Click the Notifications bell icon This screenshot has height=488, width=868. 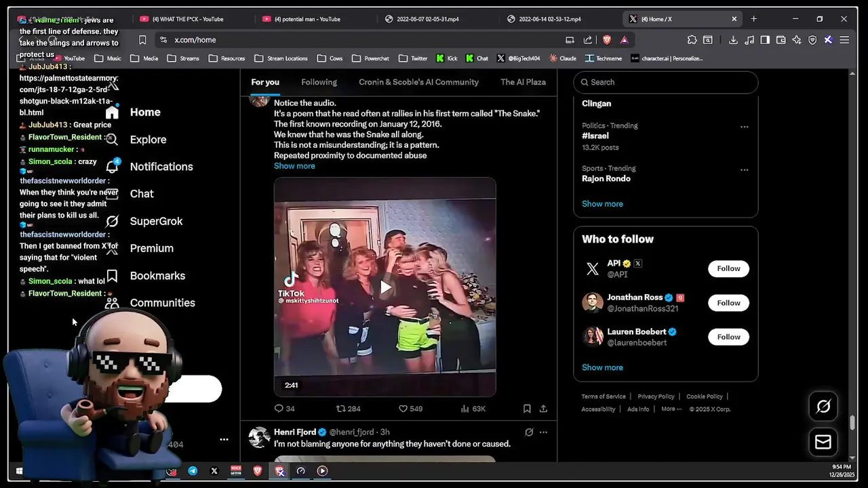[112, 167]
